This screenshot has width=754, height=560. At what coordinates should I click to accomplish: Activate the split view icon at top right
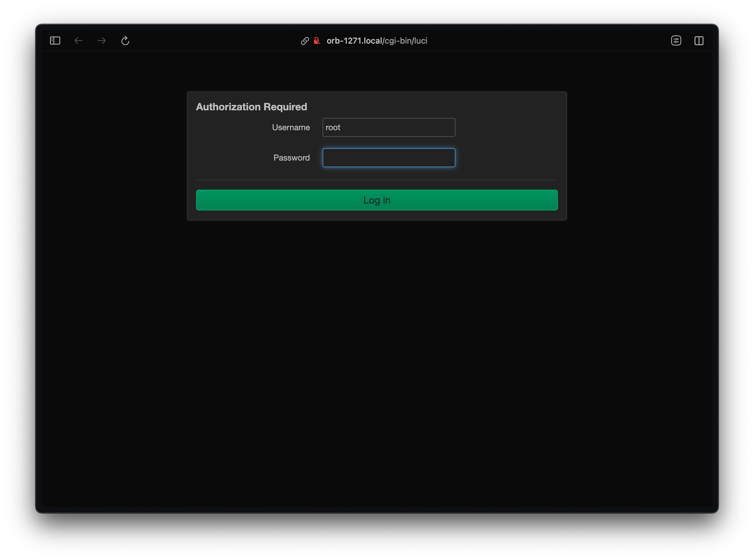[699, 40]
